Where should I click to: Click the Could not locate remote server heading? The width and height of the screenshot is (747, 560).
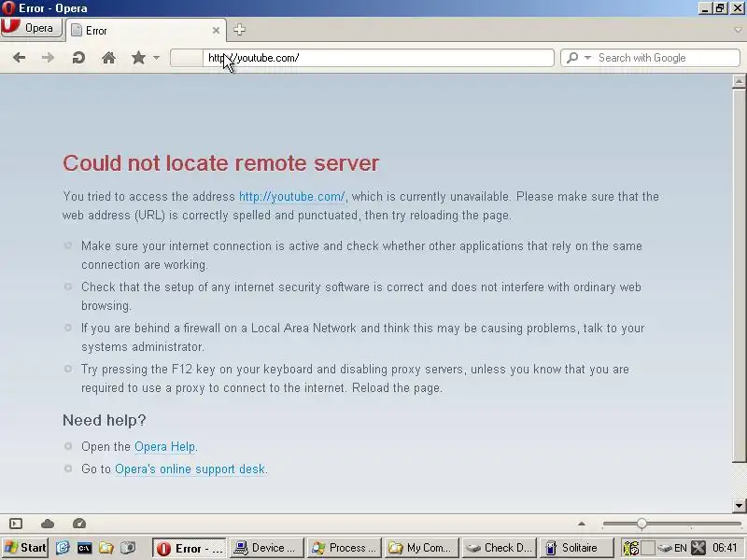221,162
